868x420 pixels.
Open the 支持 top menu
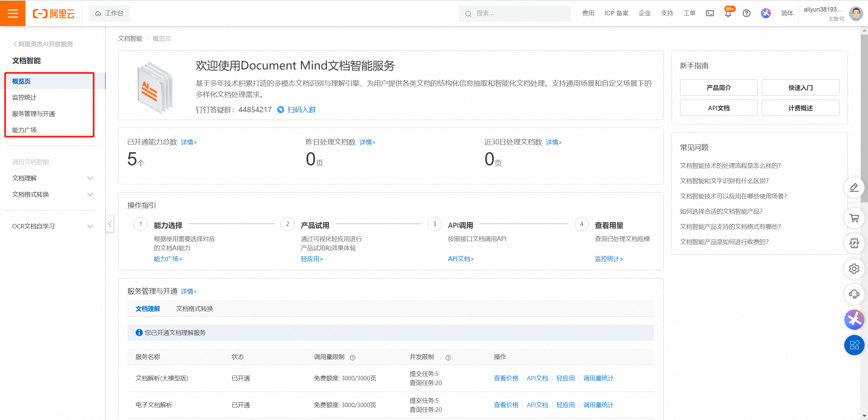click(x=667, y=13)
